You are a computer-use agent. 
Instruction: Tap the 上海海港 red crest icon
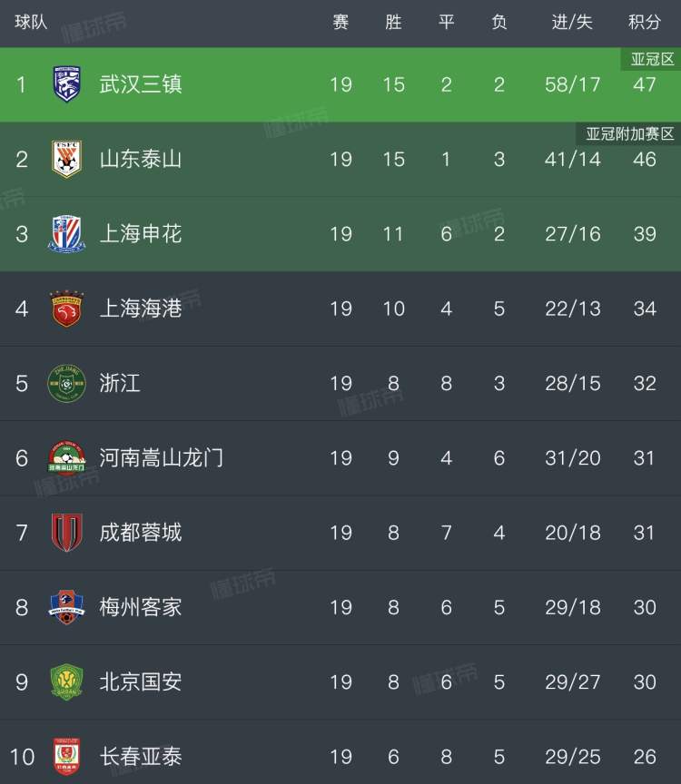pos(67,309)
